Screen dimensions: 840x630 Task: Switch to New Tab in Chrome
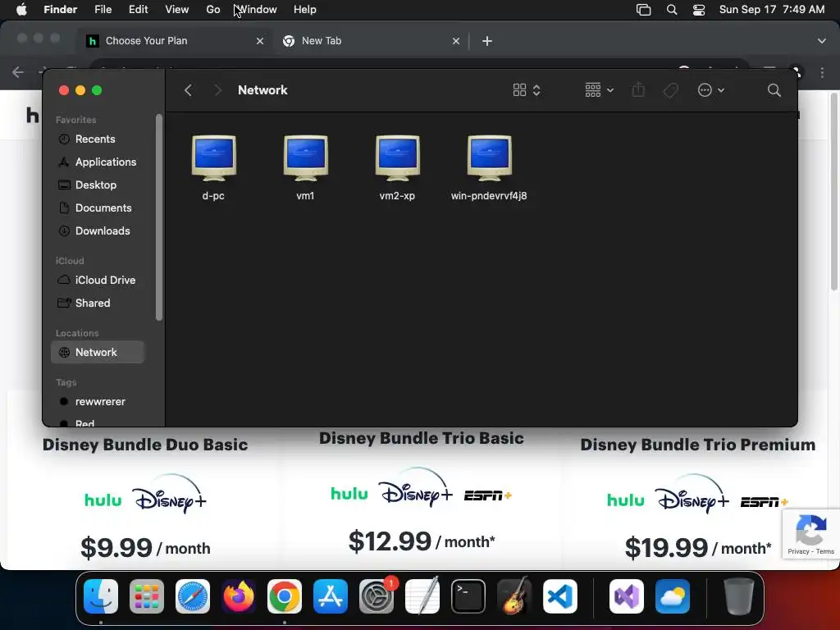[371, 41]
